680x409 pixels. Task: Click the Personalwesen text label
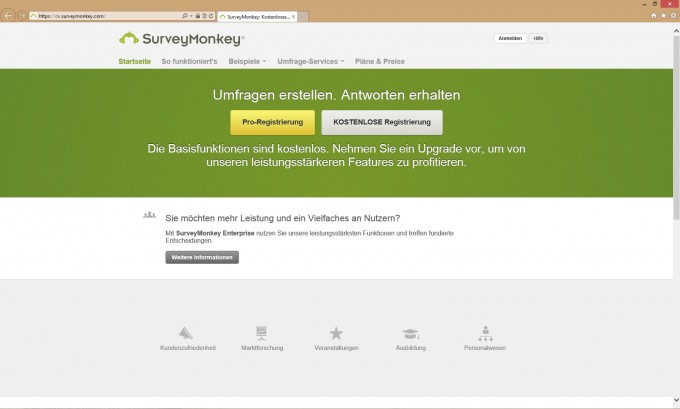tap(485, 348)
